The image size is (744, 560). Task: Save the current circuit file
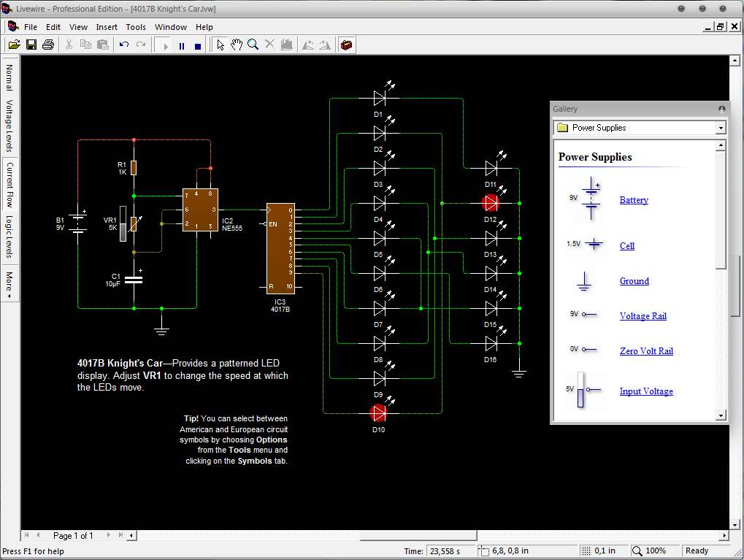click(31, 44)
